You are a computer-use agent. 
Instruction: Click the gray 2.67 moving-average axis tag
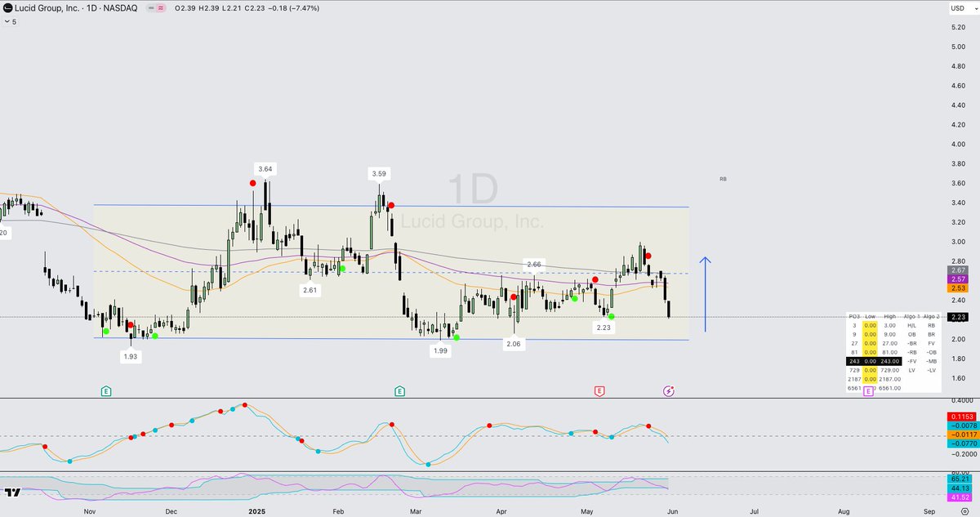958,270
